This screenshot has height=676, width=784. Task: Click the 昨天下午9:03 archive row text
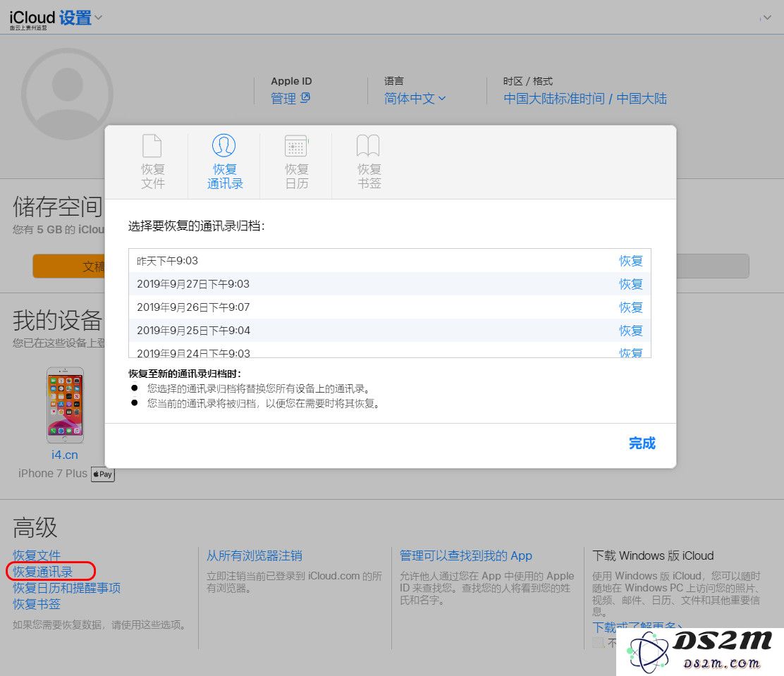(x=167, y=261)
